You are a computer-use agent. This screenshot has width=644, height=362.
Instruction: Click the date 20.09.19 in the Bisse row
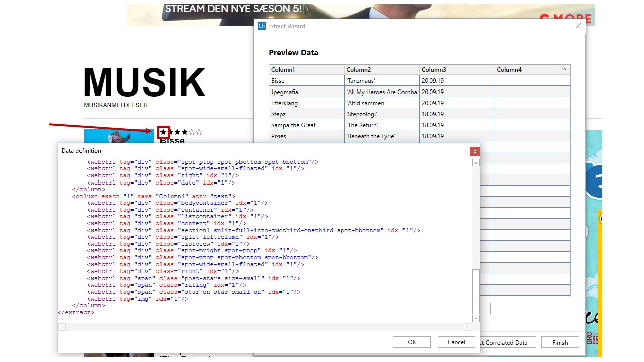click(x=457, y=81)
